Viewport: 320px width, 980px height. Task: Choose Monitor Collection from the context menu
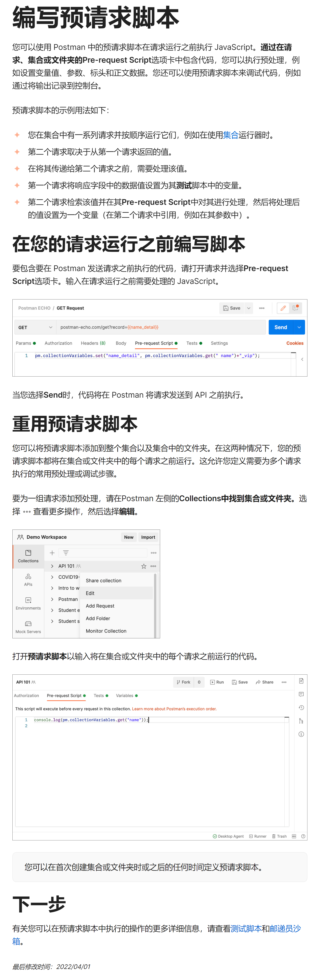tap(117, 631)
